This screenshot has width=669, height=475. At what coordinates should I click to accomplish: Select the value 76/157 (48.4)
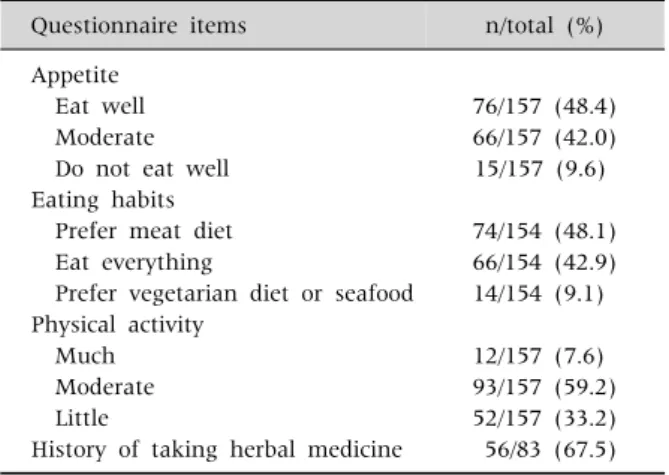point(544,106)
